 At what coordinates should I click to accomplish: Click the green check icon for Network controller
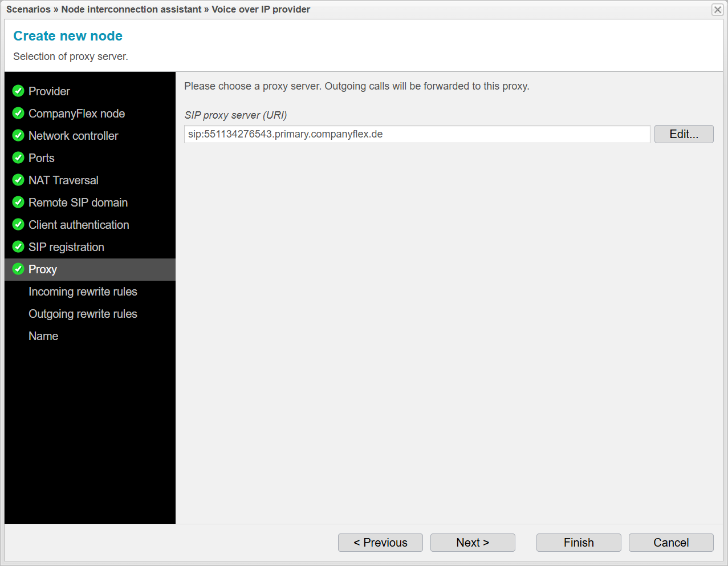pyautogui.click(x=18, y=135)
